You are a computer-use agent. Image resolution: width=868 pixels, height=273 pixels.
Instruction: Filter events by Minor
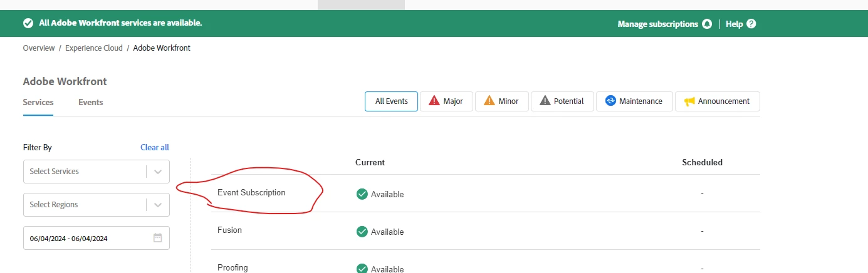click(501, 101)
